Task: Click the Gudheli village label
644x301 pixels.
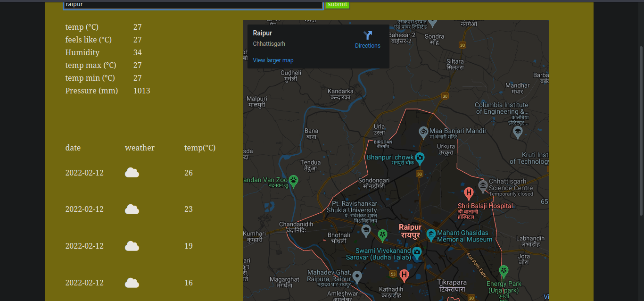Action: coord(291,76)
